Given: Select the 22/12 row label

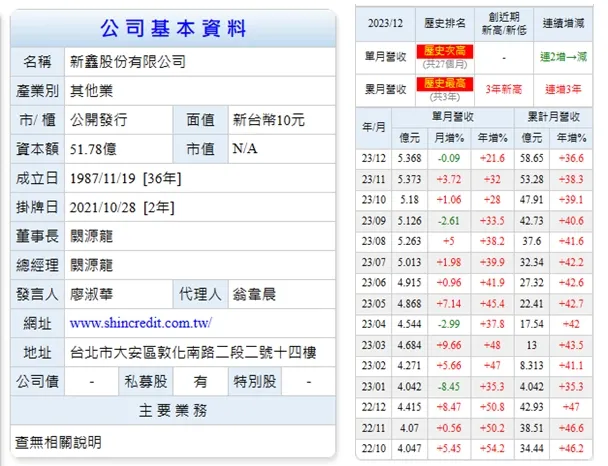Looking at the screenshot, I should pos(374,407).
